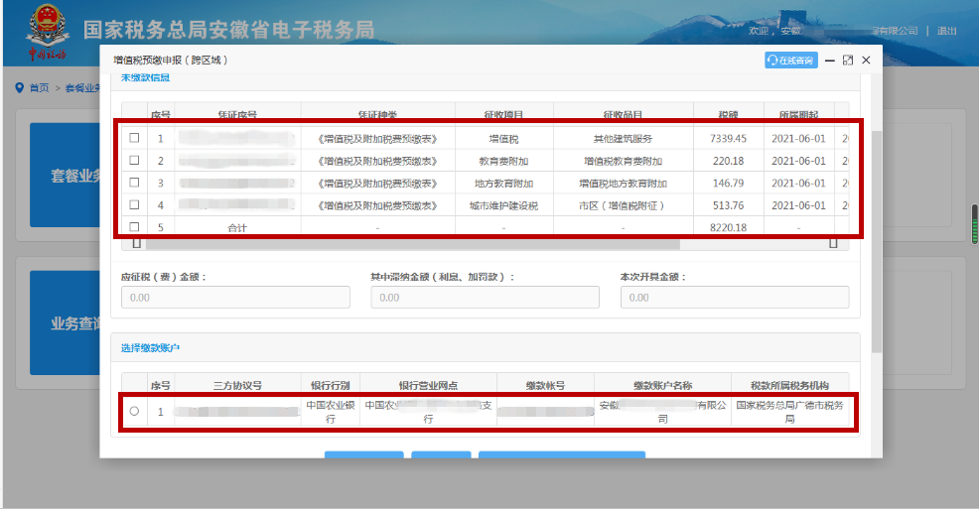Click the dialog's vertical scrollbar
This screenshot has width=980, height=511.
coord(877,241)
